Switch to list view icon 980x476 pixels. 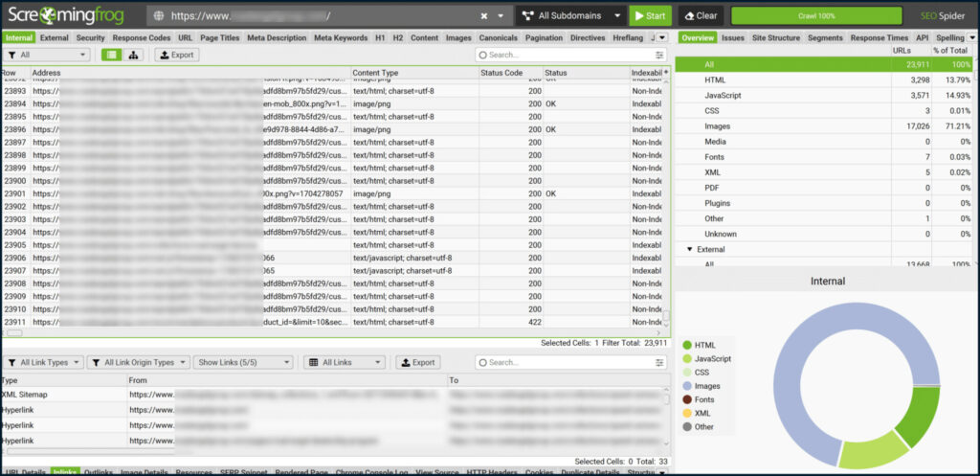pyautogui.click(x=113, y=56)
